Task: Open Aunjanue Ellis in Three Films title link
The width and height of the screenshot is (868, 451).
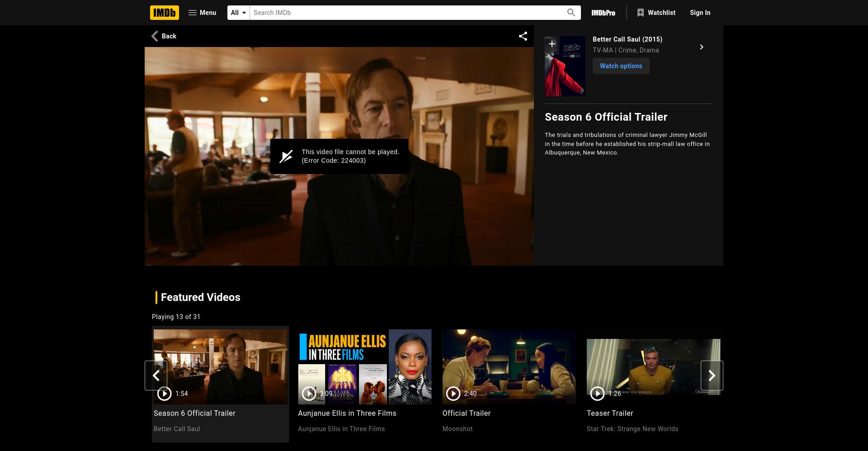Action: (x=347, y=413)
